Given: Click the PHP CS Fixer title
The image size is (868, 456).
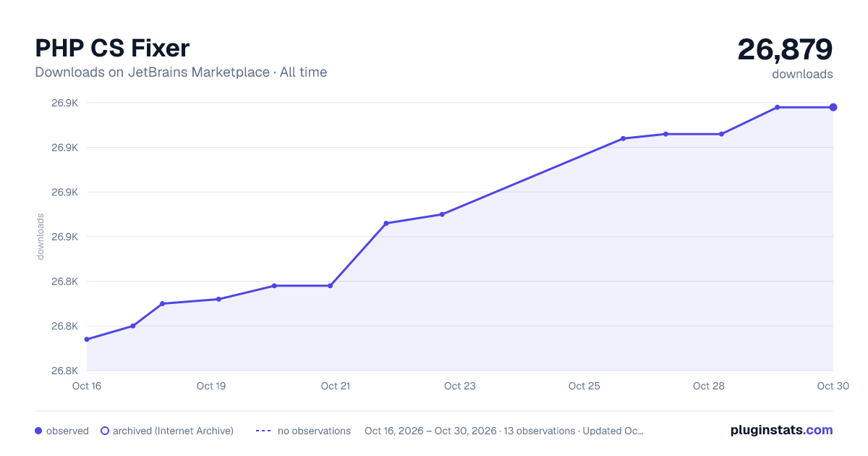Looking at the screenshot, I should point(112,48).
